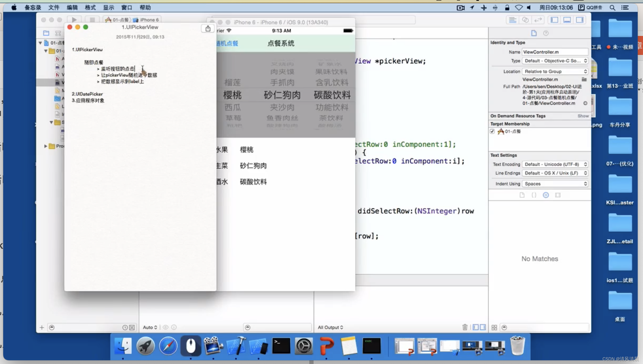Open the Line Endings dropdown
Viewport: 643px width, 364px height.
point(555,173)
